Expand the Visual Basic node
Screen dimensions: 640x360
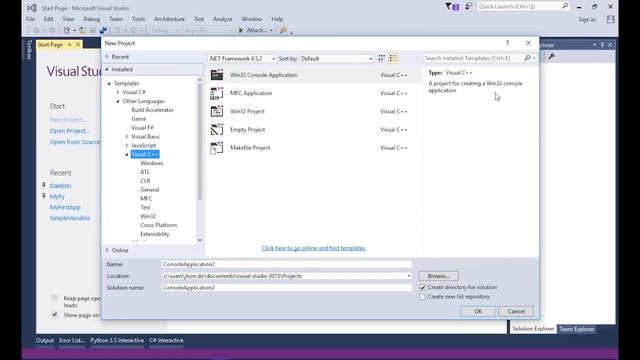[x=127, y=136]
